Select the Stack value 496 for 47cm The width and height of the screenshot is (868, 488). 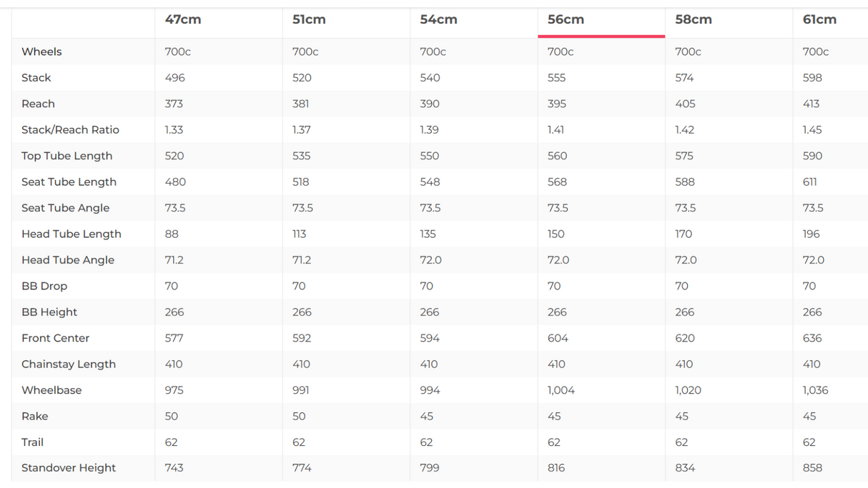pyautogui.click(x=174, y=78)
